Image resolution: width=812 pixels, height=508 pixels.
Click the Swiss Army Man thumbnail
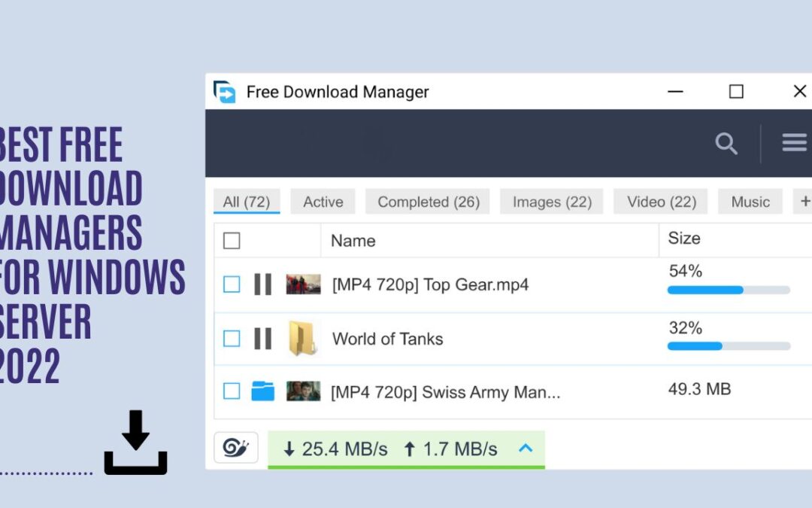coord(304,391)
